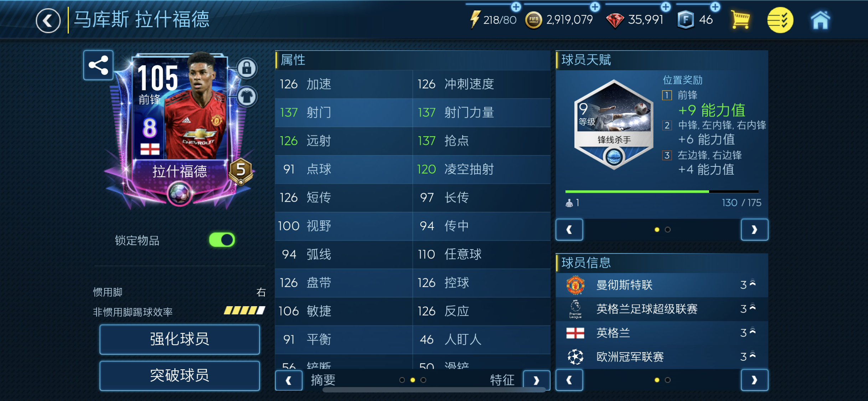Go to next 球员天赋 page arrow
The width and height of the screenshot is (868, 401).
(x=754, y=230)
